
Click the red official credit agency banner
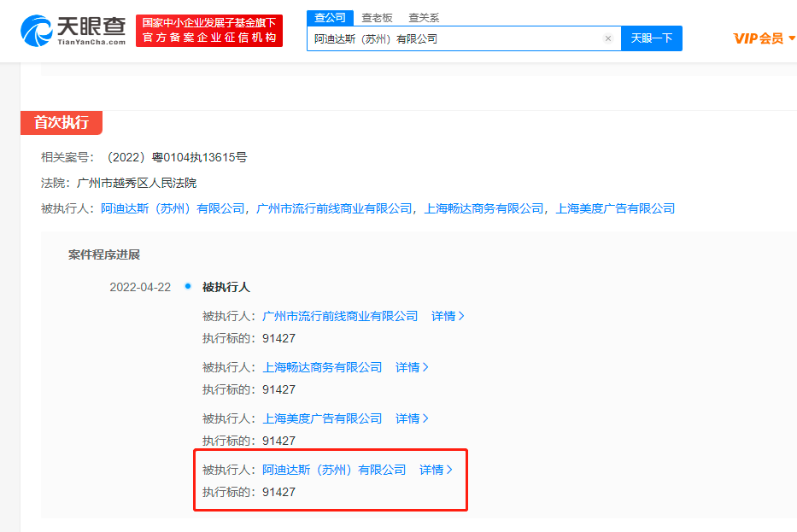click(x=209, y=31)
